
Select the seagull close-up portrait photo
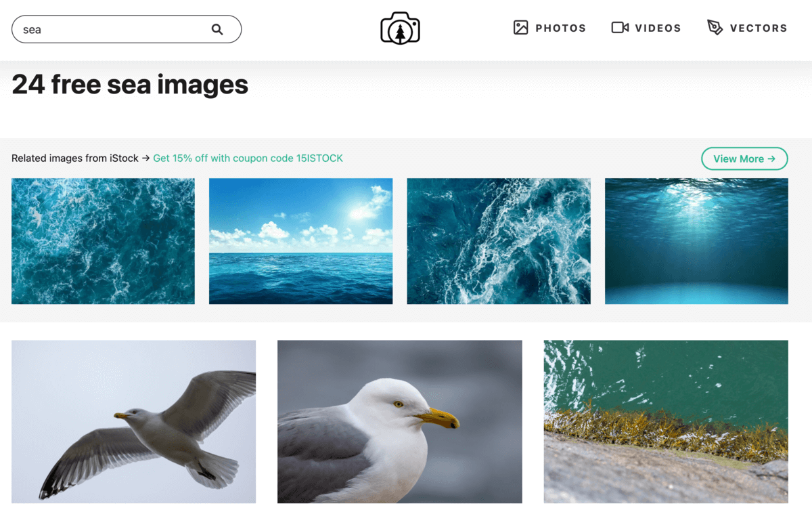point(400,422)
